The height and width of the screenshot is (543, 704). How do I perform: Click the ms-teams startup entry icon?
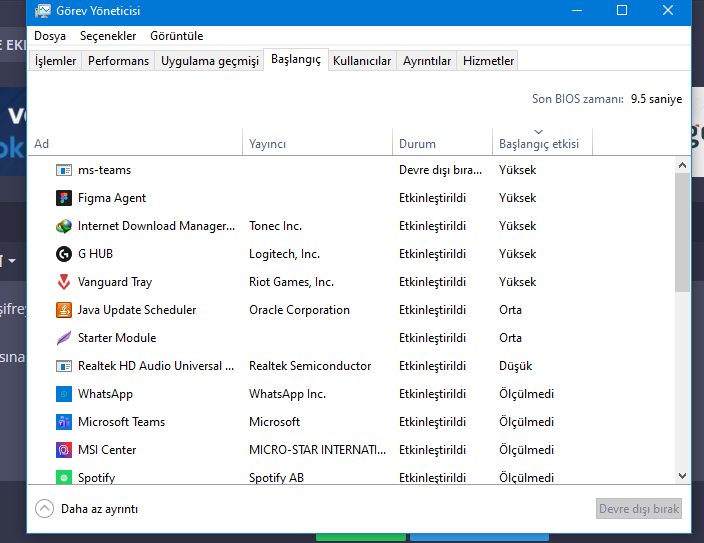pyautogui.click(x=64, y=170)
